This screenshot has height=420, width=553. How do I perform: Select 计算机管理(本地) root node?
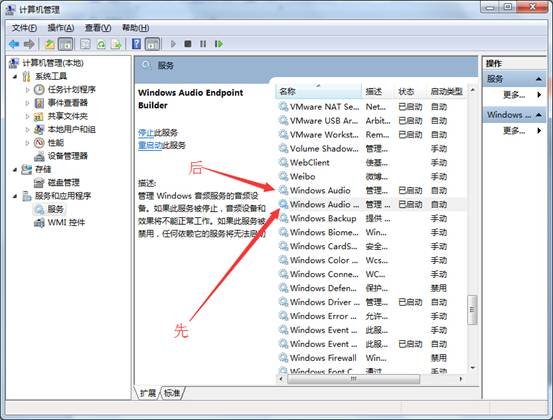53,63
